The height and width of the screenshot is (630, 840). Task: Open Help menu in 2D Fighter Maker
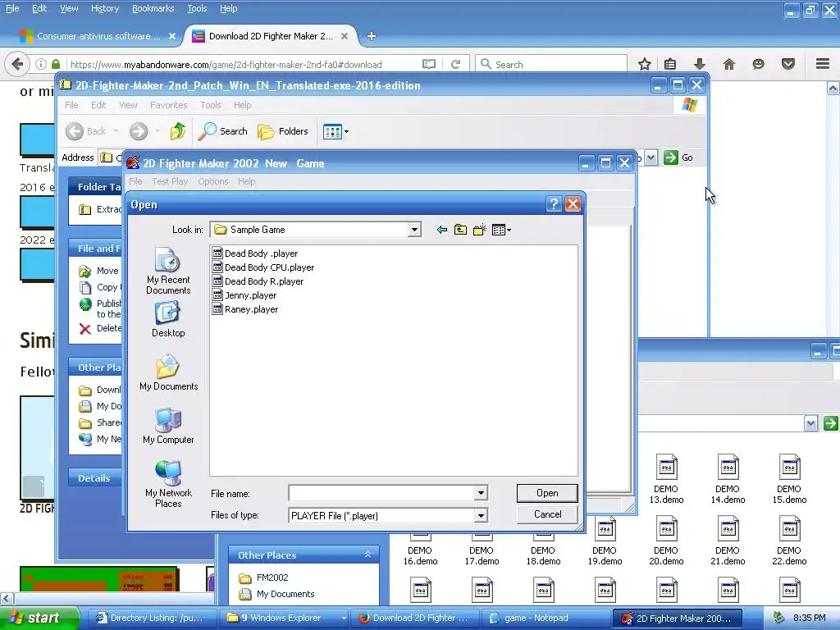click(246, 181)
